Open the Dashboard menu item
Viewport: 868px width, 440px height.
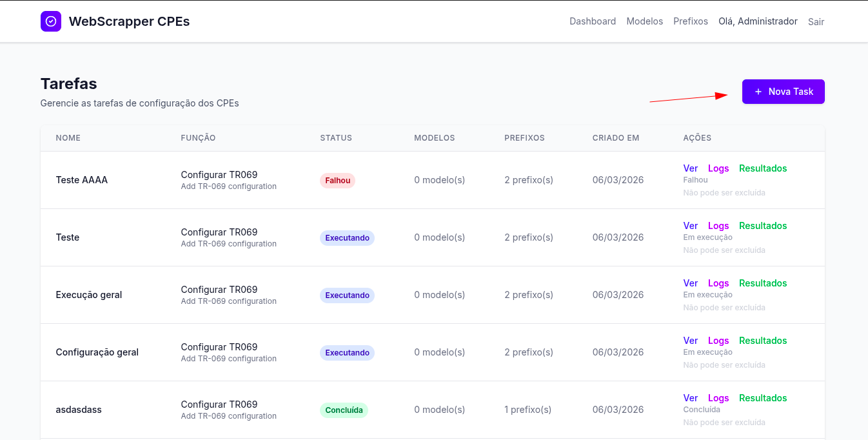click(x=592, y=21)
